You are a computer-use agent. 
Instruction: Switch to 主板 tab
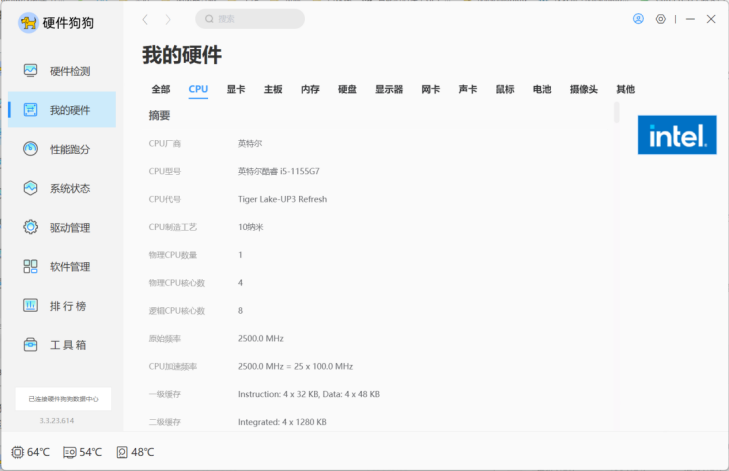tap(273, 89)
